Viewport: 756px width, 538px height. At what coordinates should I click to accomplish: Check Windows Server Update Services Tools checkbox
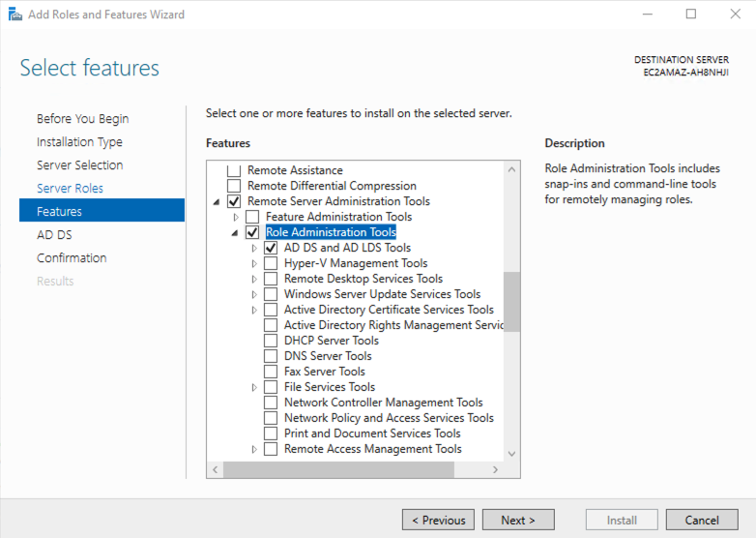point(271,294)
